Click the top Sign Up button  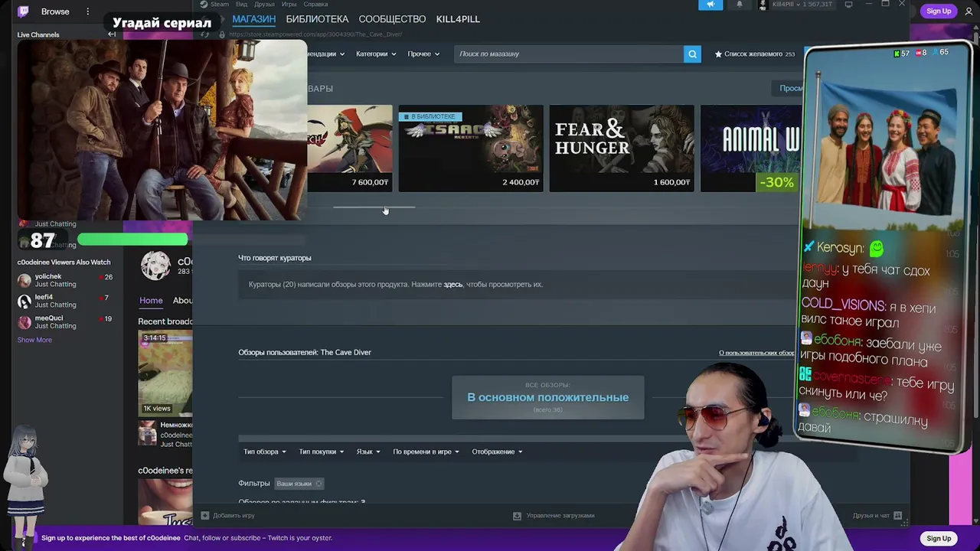(x=939, y=11)
